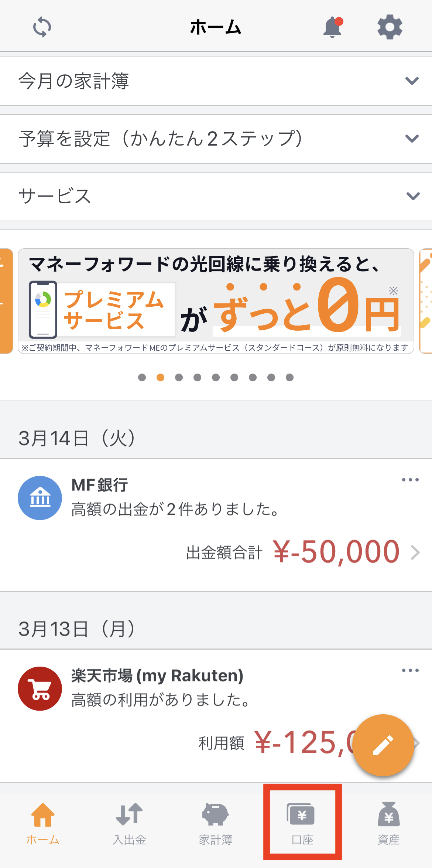
Task: Open more options for 楽天市場 entry
Action: click(410, 670)
